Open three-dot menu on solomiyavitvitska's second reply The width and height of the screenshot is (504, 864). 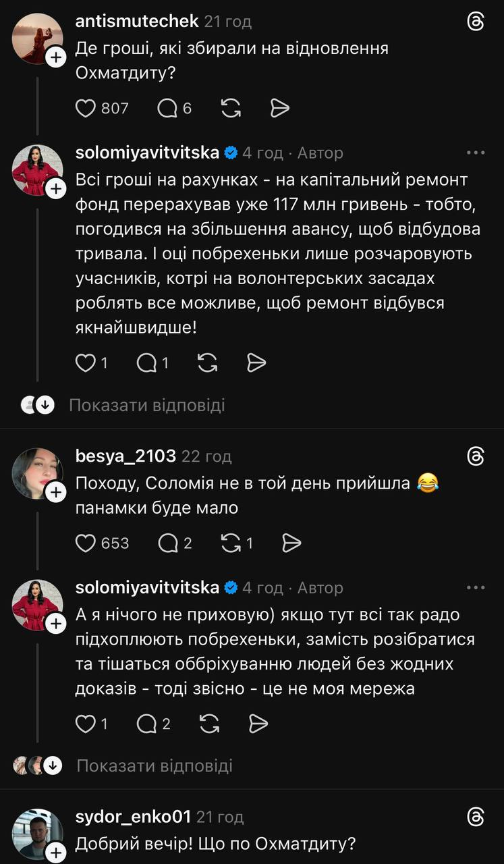tap(476, 588)
